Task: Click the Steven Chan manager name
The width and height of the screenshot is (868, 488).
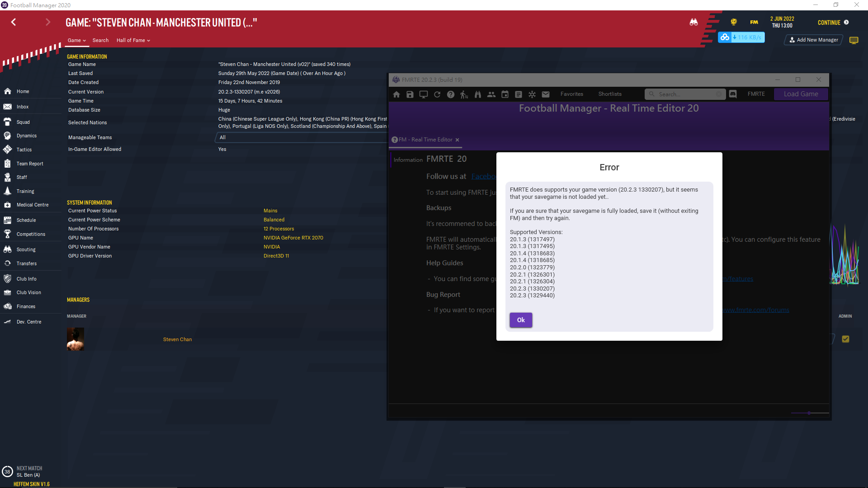Action: (x=177, y=339)
